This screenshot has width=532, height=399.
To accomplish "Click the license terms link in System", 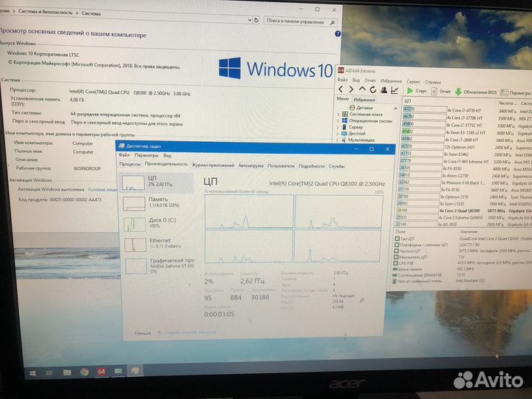I will pyautogui.click(x=103, y=190).
